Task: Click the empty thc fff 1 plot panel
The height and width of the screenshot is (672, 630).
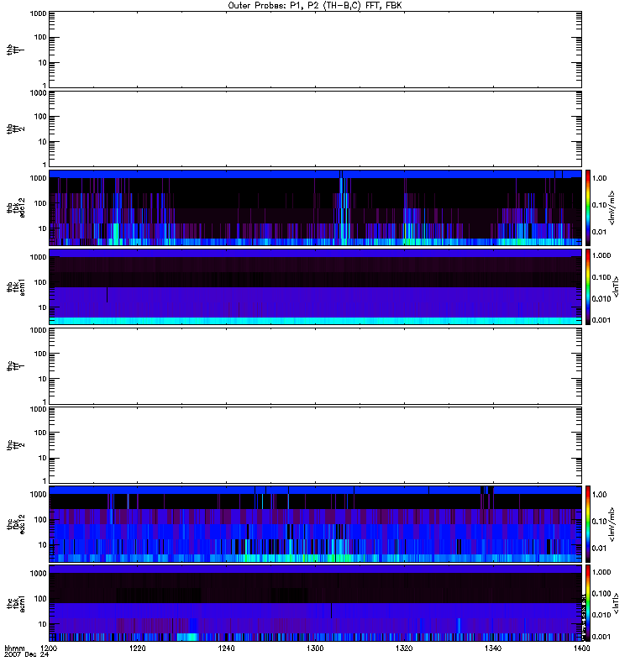Action: (x=315, y=366)
